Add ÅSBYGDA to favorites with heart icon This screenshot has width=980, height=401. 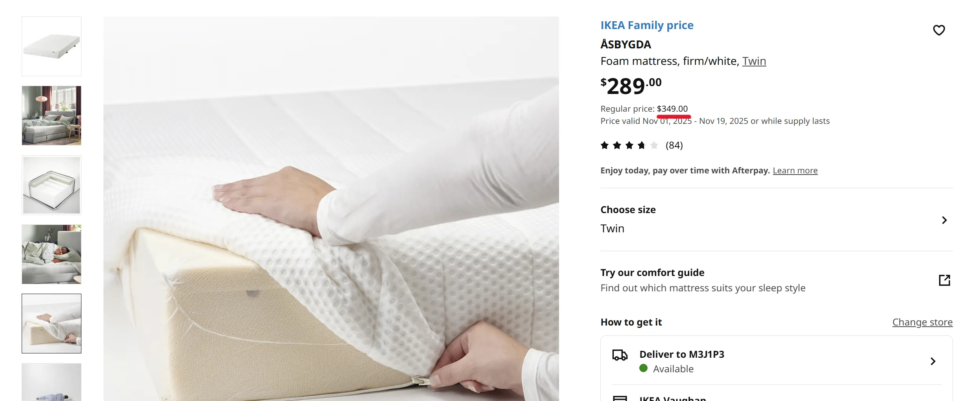(x=939, y=30)
